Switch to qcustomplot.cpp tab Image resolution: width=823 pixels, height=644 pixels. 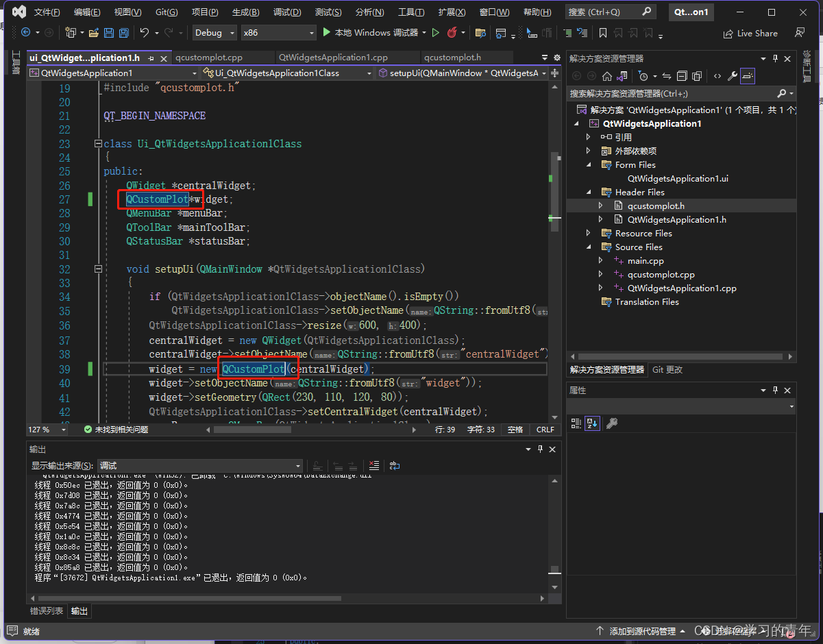(208, 58)
